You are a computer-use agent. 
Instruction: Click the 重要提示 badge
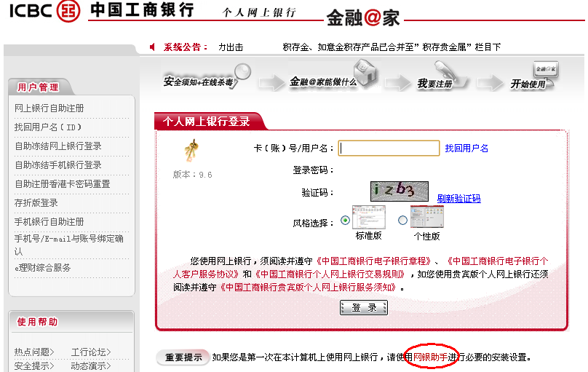click(x=183, y=357)
